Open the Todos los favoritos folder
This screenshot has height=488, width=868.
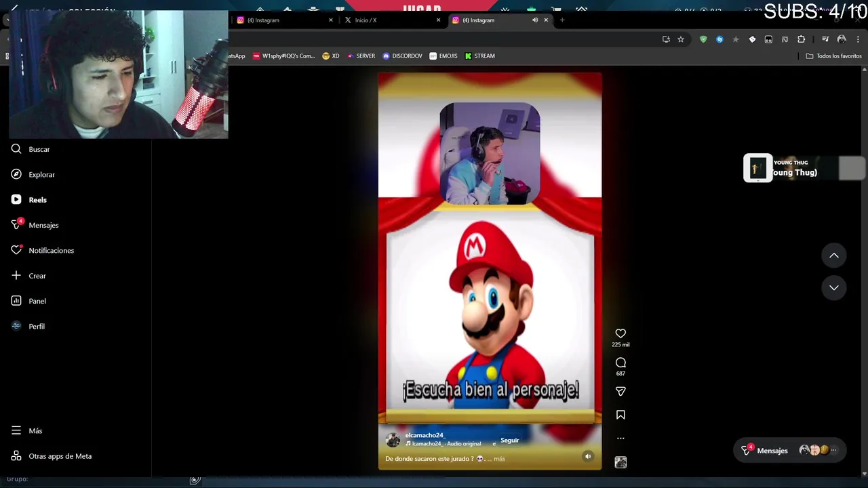833,56
